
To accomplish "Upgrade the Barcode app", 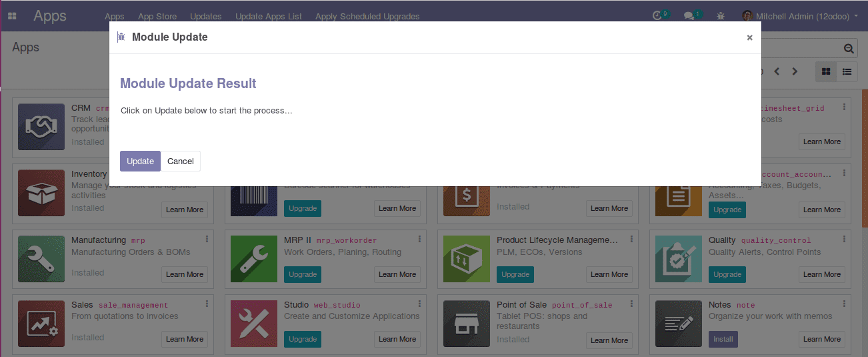I will click(x=303, y=208).
